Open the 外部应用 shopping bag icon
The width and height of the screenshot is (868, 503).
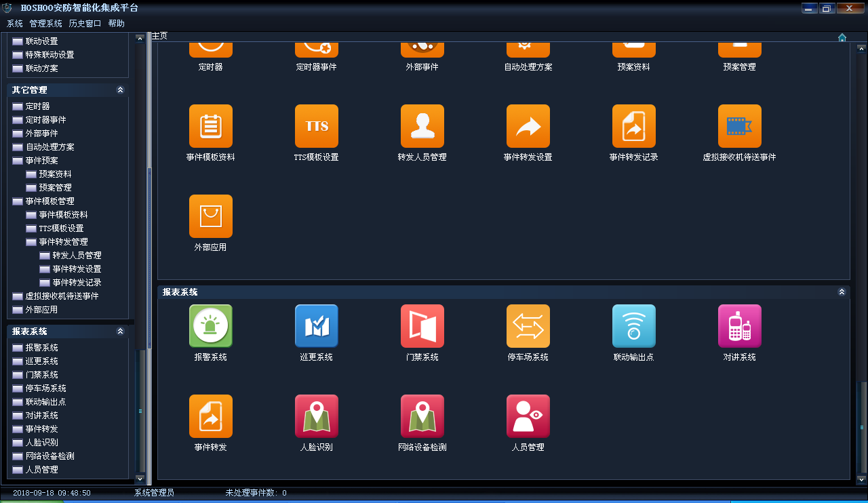(x=210, y=216)
